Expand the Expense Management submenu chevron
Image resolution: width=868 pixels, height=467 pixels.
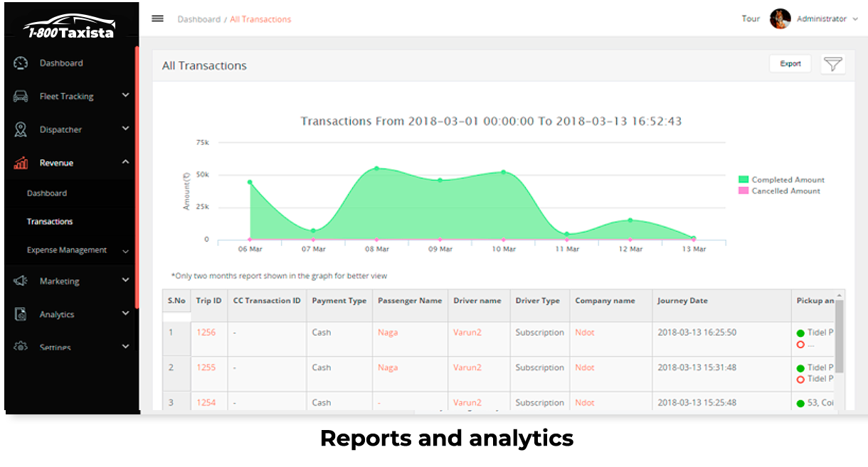tap(125, 251)
